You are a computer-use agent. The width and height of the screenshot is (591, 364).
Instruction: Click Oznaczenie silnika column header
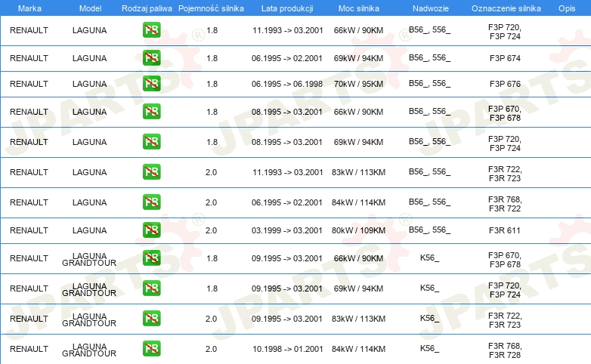(x=506, y=8)
